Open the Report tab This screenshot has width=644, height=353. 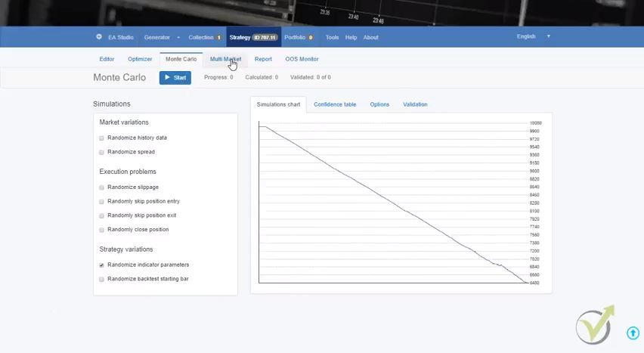(263, 59)
